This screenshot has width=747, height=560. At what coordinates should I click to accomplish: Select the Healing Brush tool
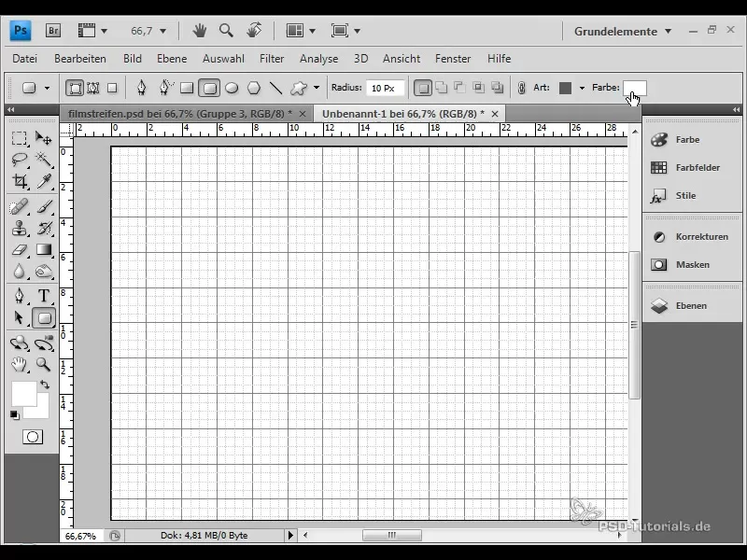19,207
